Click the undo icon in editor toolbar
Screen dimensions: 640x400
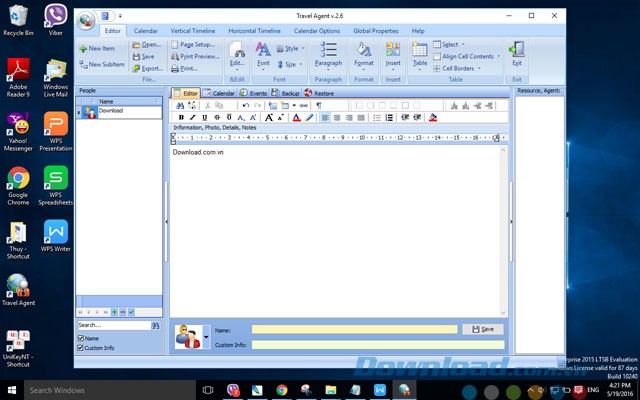(246, 105)
